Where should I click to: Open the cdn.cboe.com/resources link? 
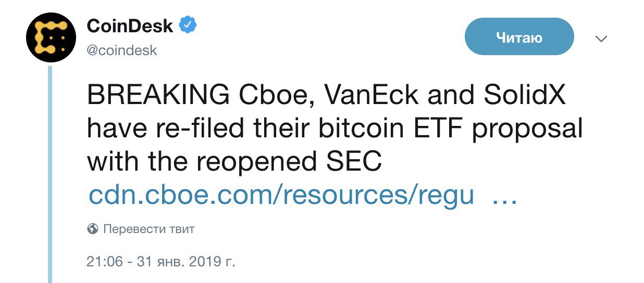[x=281, y=195]
